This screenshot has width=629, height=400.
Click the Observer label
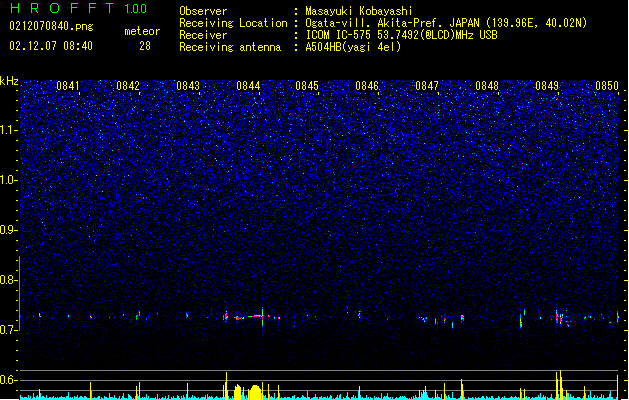(203, 11)
